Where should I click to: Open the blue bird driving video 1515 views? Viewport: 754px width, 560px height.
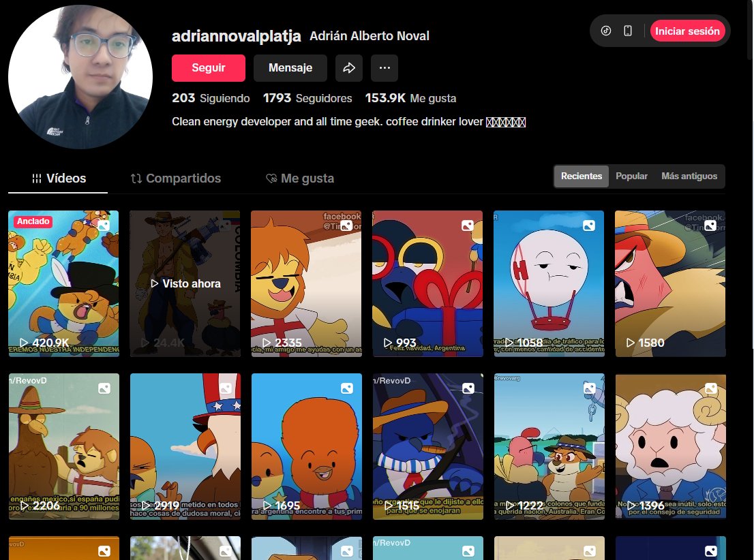tap(428, 446)
